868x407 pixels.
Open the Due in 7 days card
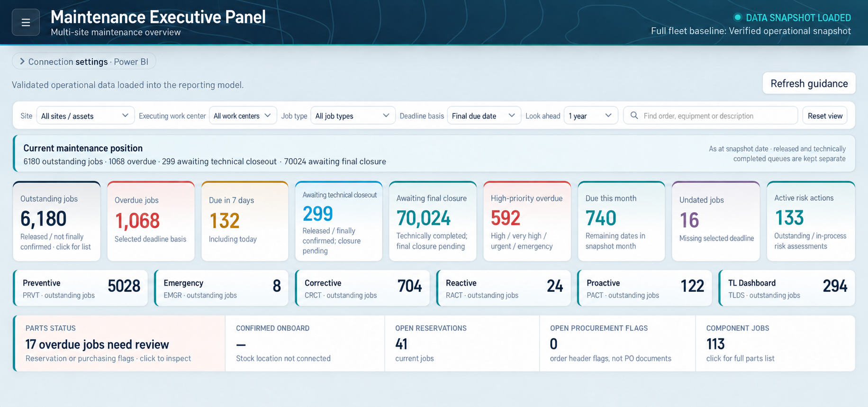tap(245, 221)
